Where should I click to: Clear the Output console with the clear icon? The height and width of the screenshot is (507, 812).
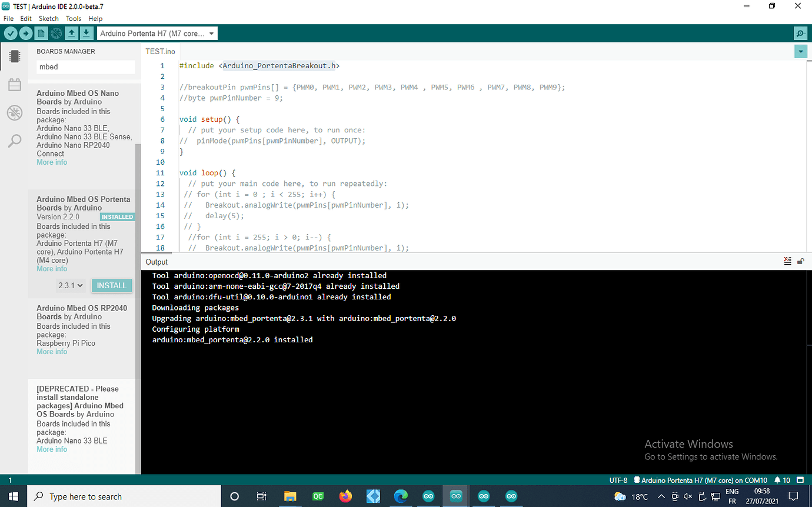pos(787,261)
